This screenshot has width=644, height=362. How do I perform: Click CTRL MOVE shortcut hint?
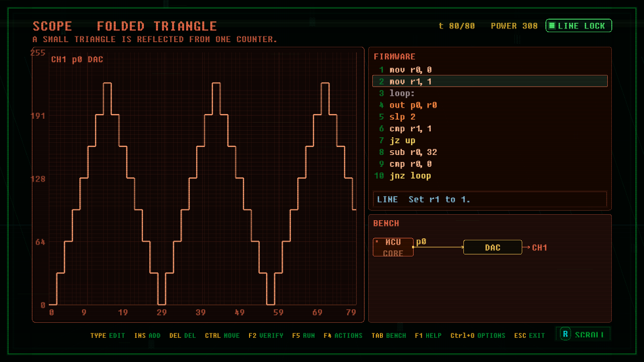222,335
